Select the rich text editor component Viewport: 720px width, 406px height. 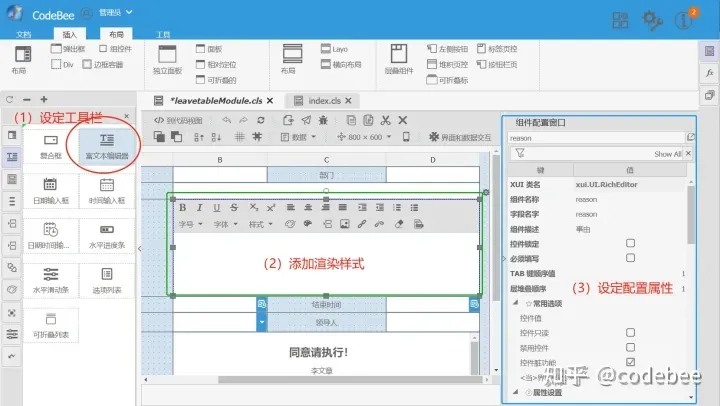coord(107,146)
